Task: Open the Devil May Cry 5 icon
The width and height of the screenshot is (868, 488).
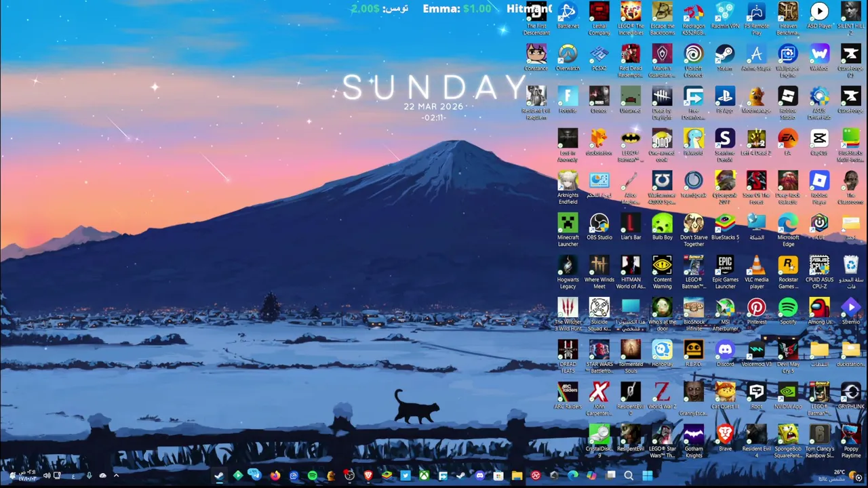Action: click(787, 357)
